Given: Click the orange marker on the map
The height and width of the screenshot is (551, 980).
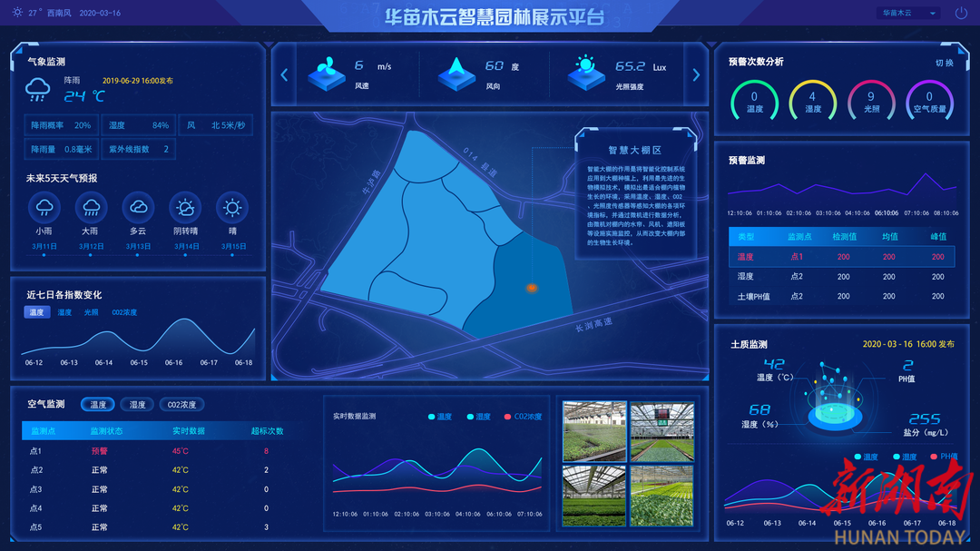Looking at the screenshot, I should pos(532,288).
